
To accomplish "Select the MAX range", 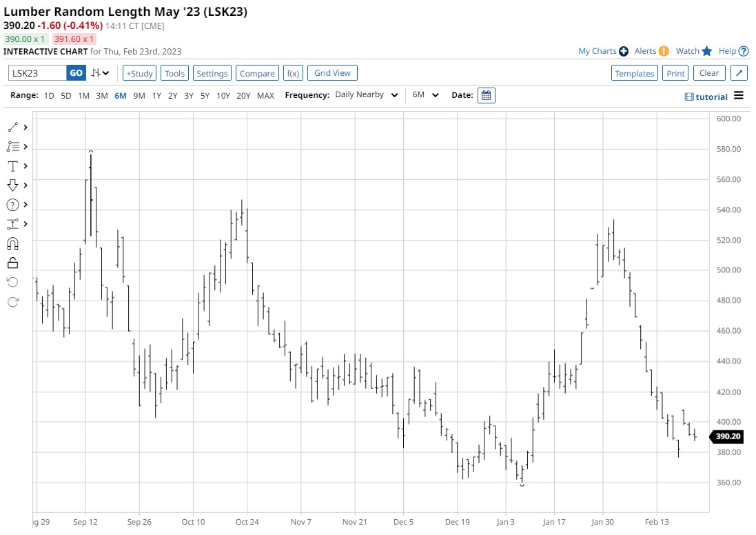I will [265, 96].
